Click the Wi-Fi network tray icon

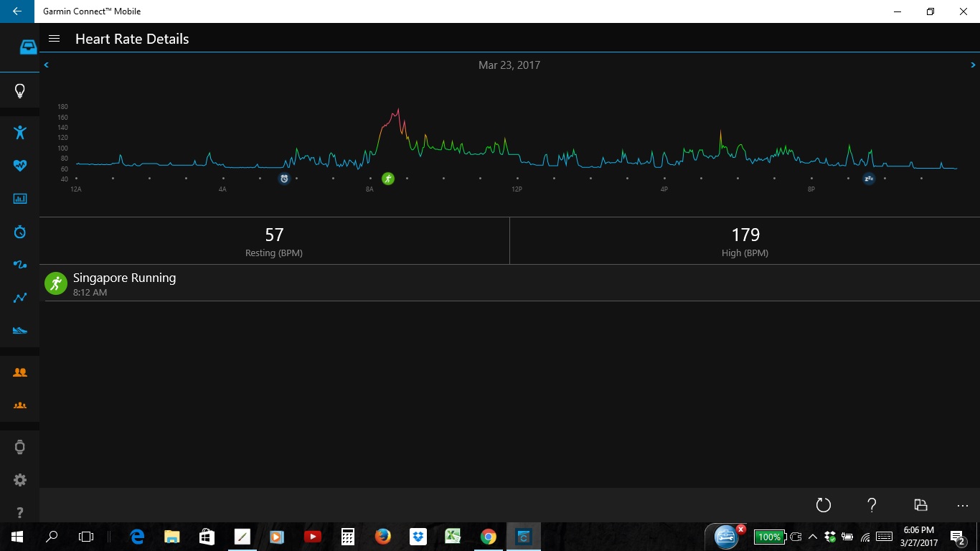click(x=866, y=537)
